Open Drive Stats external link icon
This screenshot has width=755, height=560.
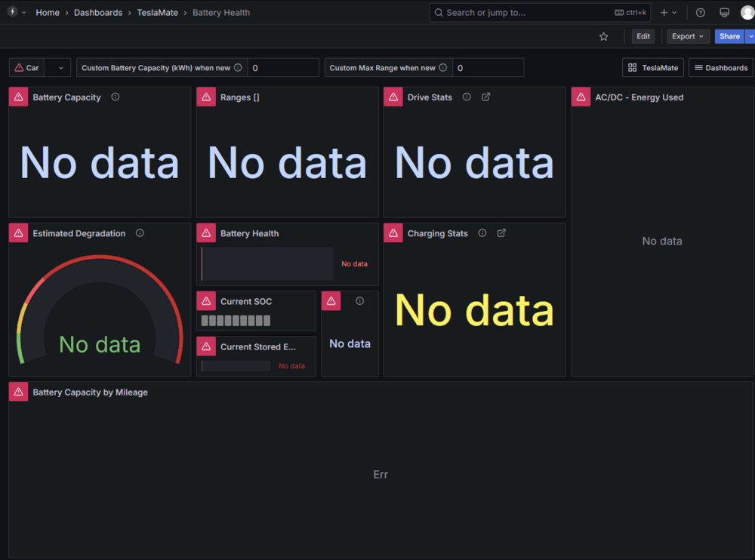[x=485, y=97]
